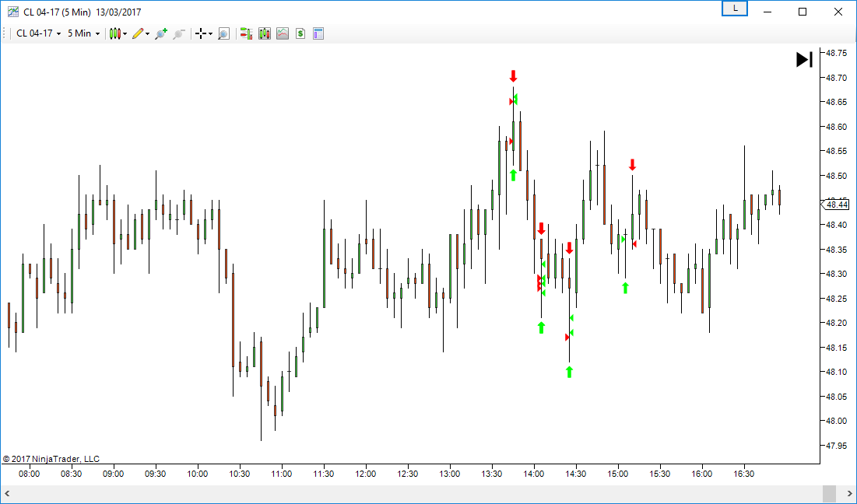
Task: Expand the chart style dropdown arrow
Action: (125, 34)
